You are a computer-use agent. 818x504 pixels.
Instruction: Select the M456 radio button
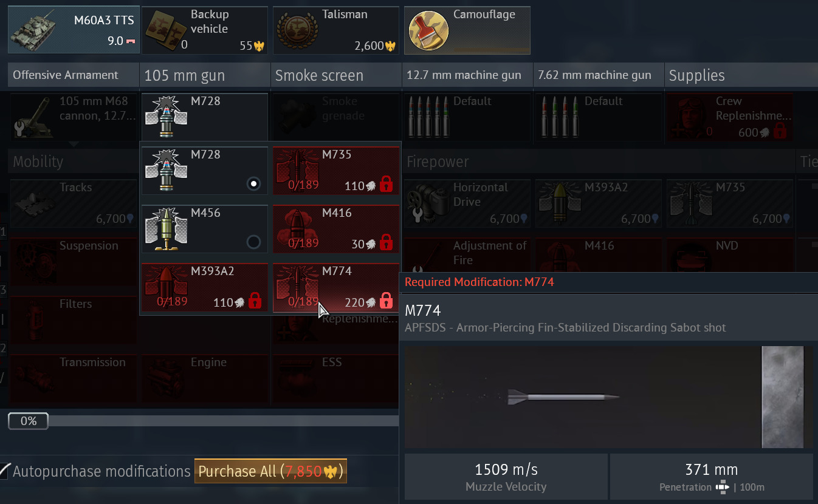tap(254, 242)
